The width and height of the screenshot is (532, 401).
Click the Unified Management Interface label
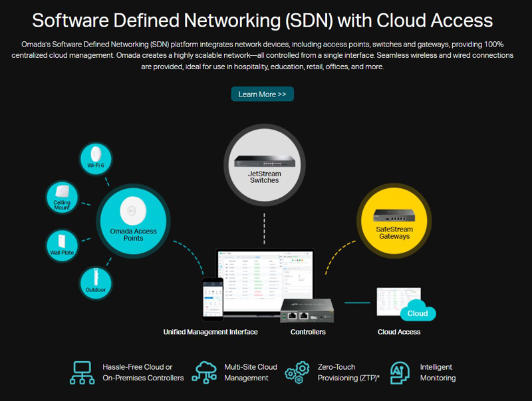210,332
